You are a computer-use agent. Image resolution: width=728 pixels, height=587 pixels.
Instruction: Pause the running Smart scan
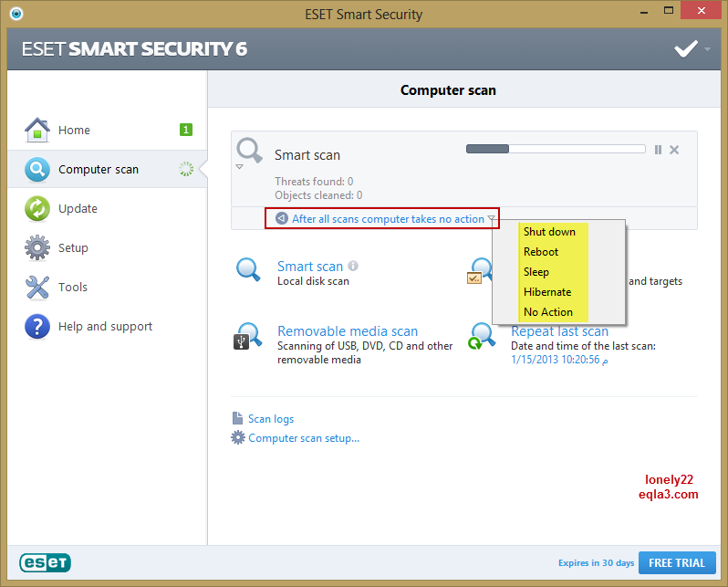(658, 150)
